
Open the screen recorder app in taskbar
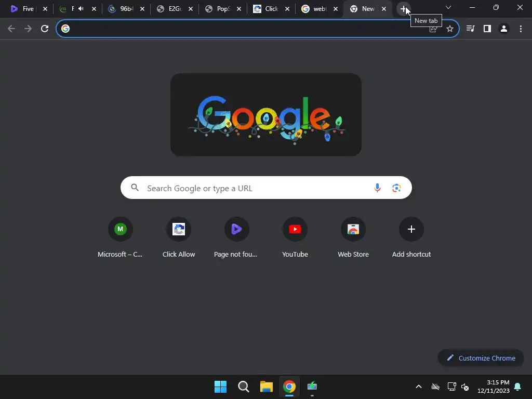click(x=312, y=387)
